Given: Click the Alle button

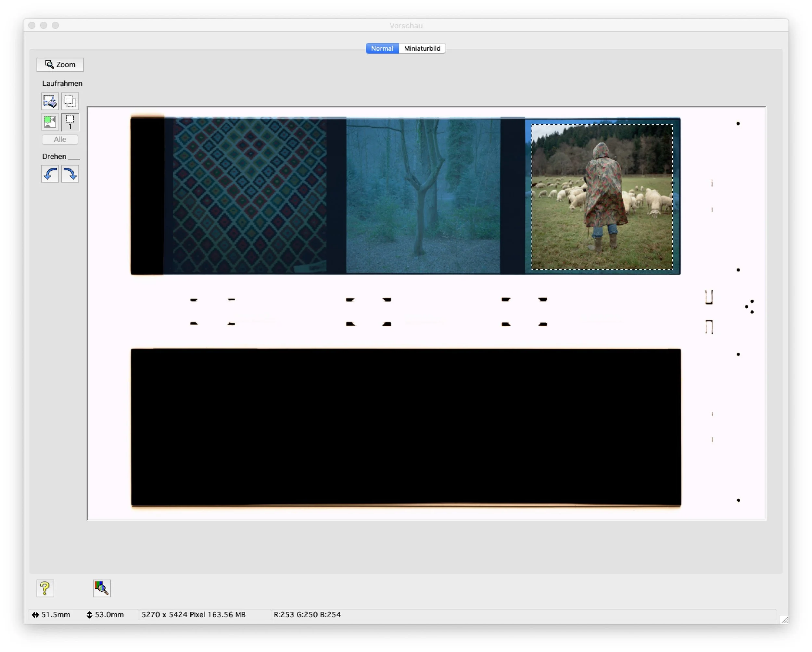Looking at the screenshot, I should click(60, 139).
